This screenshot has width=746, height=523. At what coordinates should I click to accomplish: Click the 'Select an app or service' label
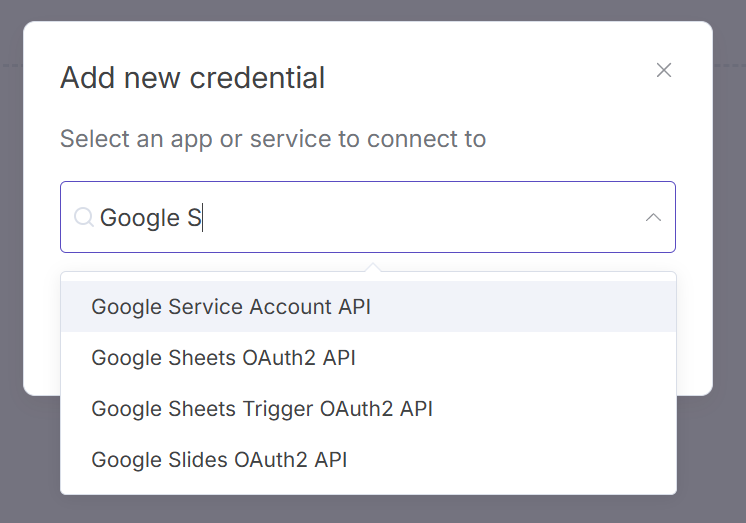pos(273,138)
